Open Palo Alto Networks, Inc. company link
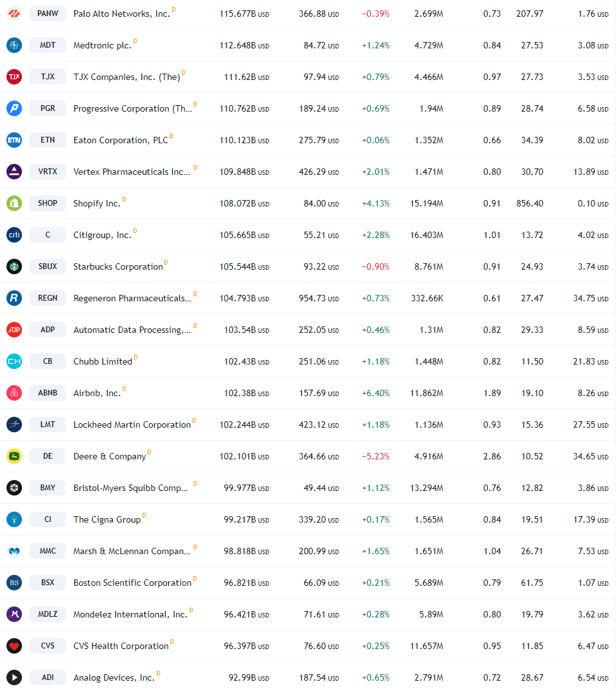 tap(122, 14)
